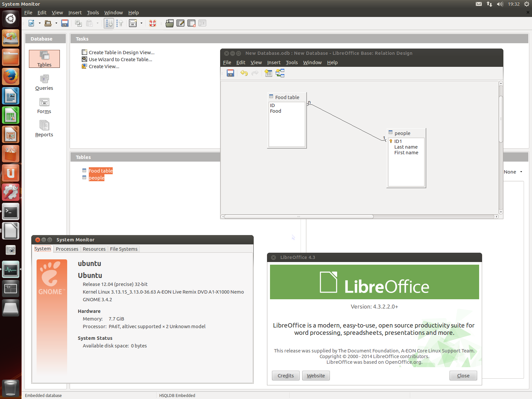Save the relation design with floppy icon
Image resolution: width=532 pixels, height=399 pixels.
pyautogui.click(x=230, y=73)
